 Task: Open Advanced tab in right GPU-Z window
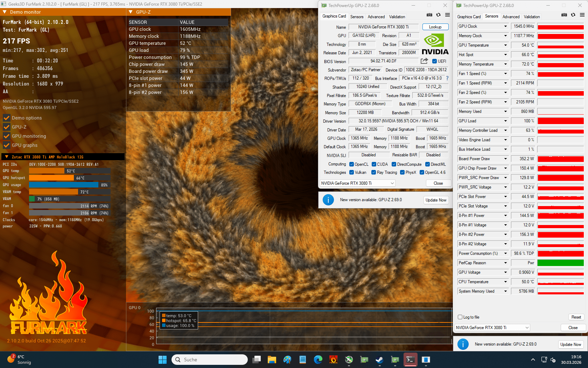511,17
